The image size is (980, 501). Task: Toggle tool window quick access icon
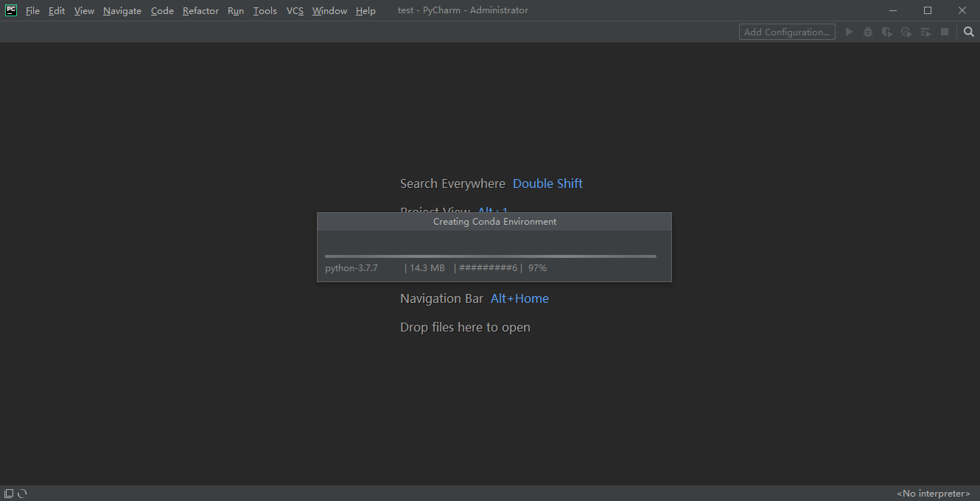click(9, 494)
